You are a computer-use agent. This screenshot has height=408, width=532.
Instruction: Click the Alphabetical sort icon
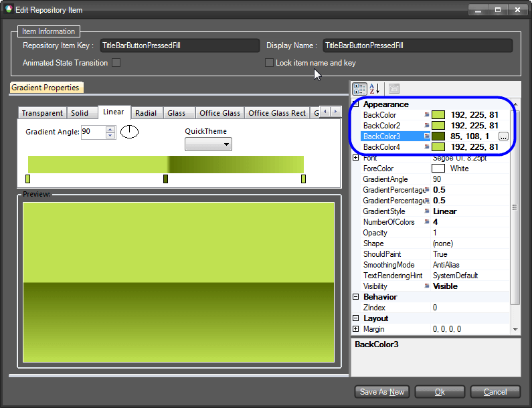point(375,89)
